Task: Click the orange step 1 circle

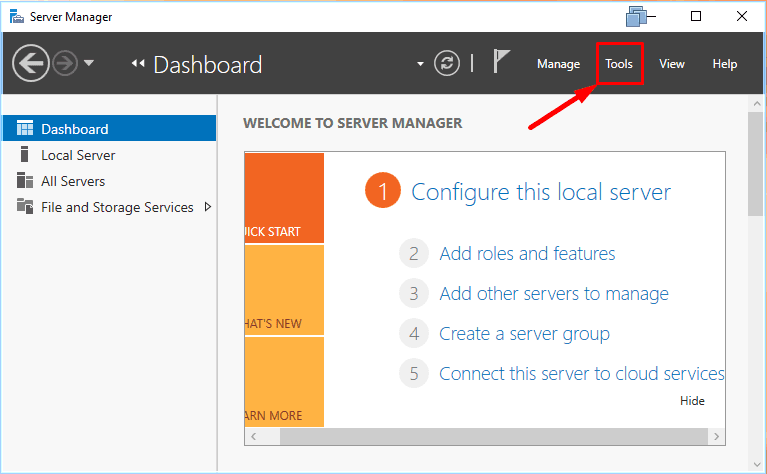Action: click(x=383, y=190)
